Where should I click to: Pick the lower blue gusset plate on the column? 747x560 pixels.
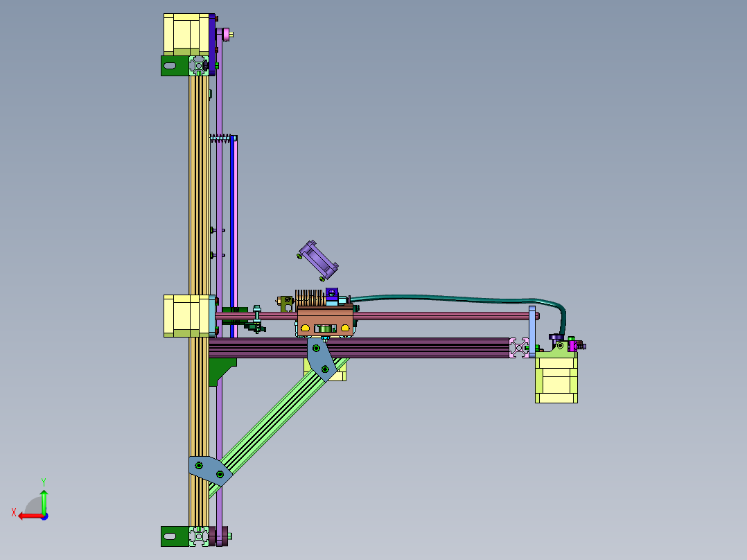pyautogui.click(x=210, y=471)
